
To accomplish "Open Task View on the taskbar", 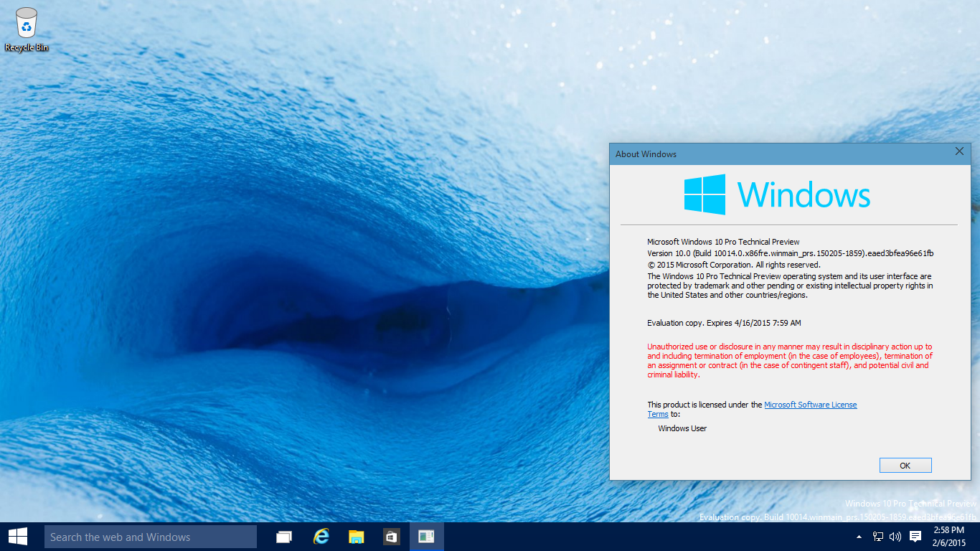I will pyautogui.click(x=283, y=536).
